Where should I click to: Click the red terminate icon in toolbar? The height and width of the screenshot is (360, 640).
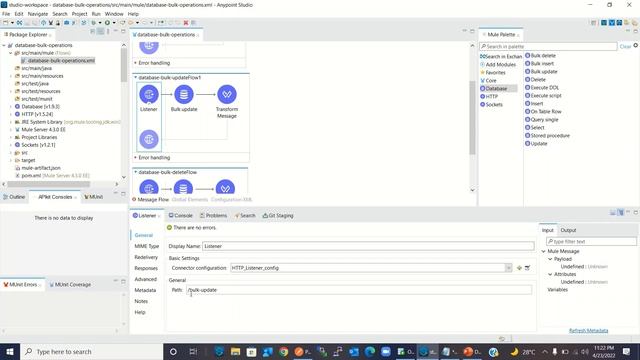click(x=186, y=23)
